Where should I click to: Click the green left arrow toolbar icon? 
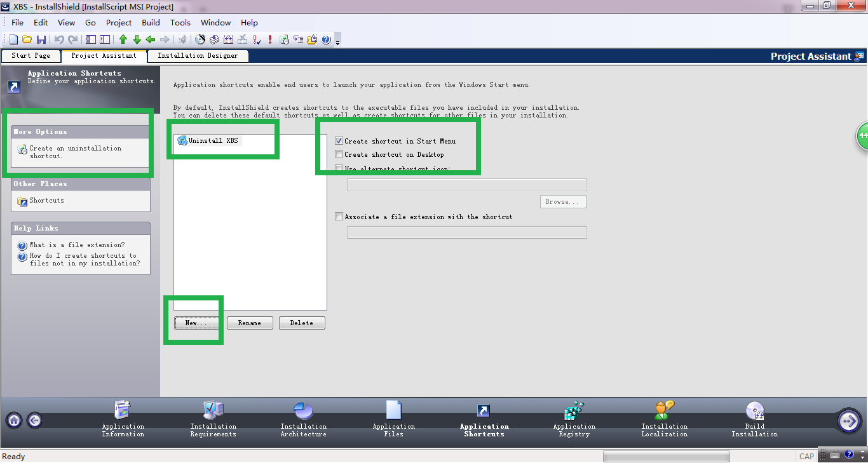point(151,39)
